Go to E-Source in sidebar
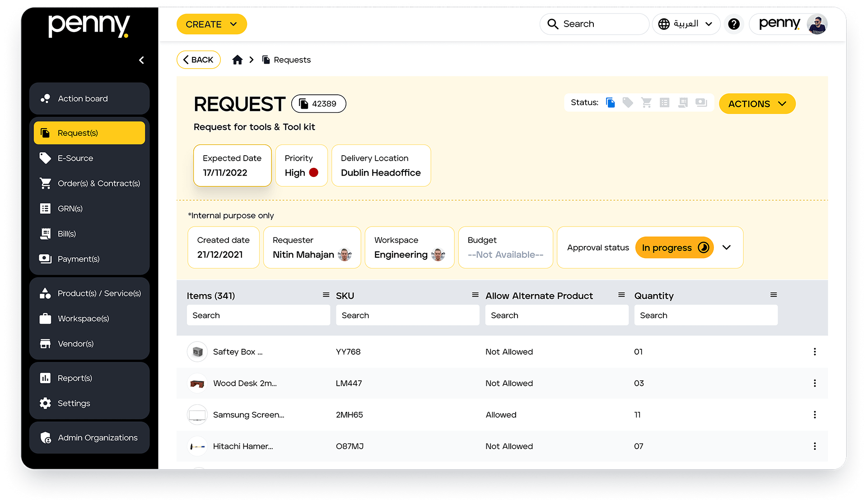Screen dimensions: 867x504 (89, 158)
